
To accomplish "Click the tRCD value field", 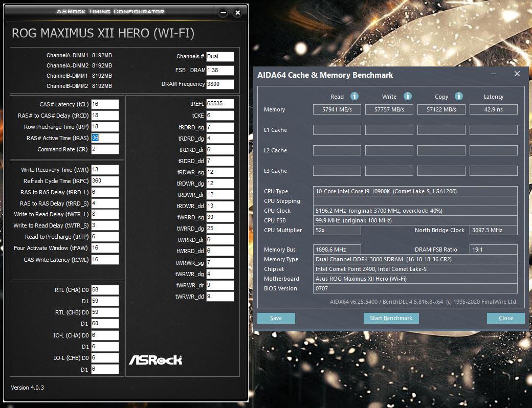I will point(105,116).
